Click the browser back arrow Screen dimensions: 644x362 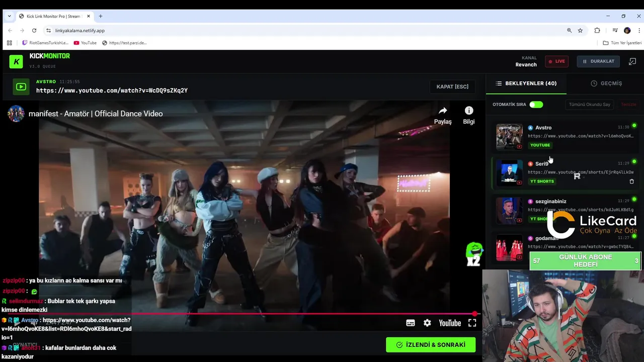point(10,31)
